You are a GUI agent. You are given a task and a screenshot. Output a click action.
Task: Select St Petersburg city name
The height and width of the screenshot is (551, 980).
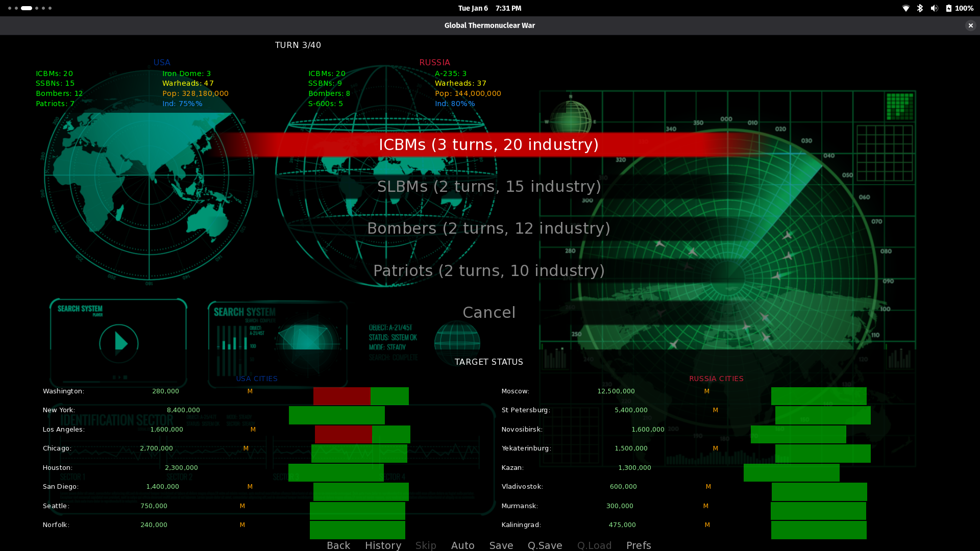click(x=526, y=410)
